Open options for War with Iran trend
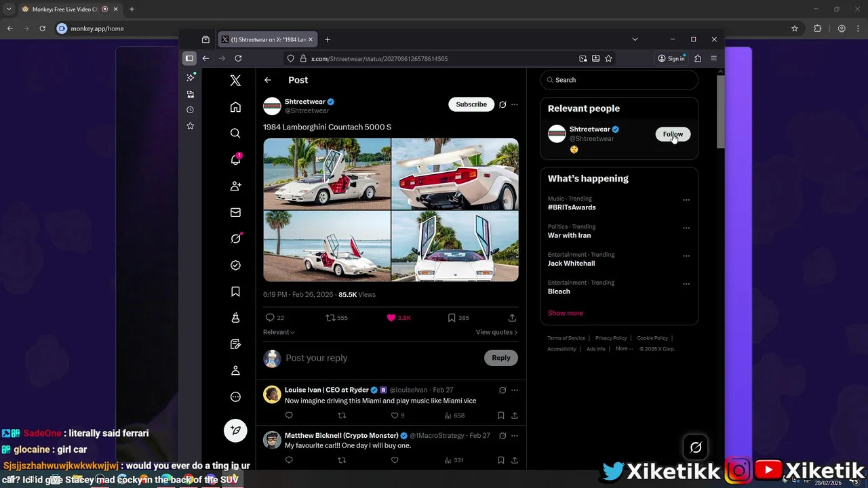868x488 pixels. [x=686, y=228]
